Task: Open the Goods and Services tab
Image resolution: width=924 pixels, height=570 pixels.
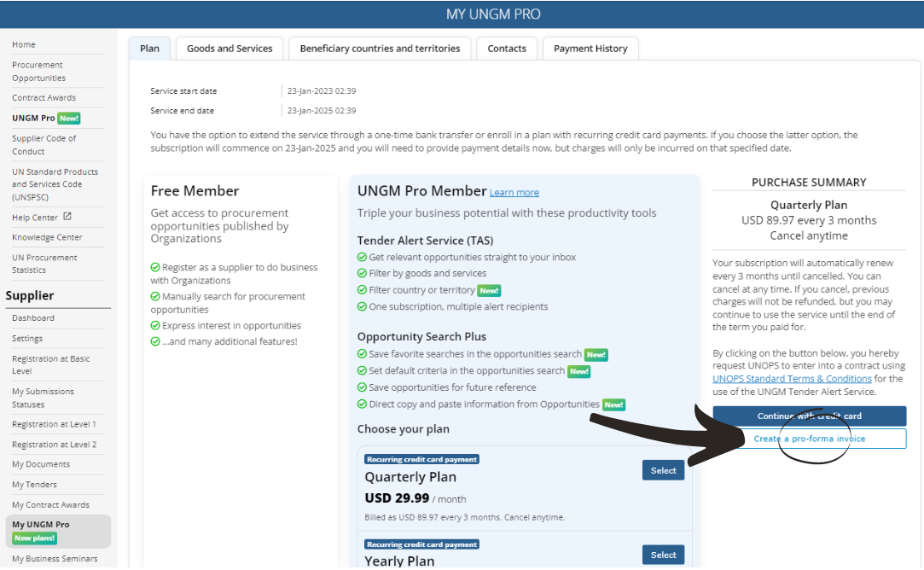Action: pyautogui.click(x=229, y=49)
